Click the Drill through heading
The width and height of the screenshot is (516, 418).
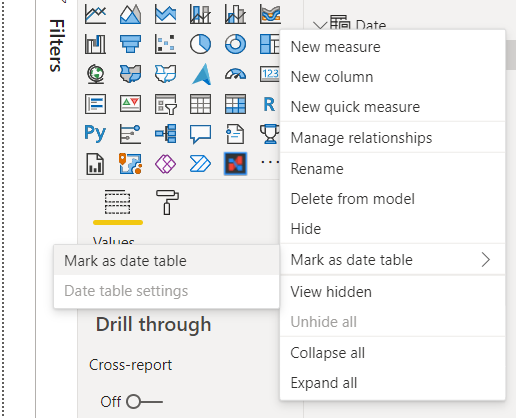tap(154, 324)
